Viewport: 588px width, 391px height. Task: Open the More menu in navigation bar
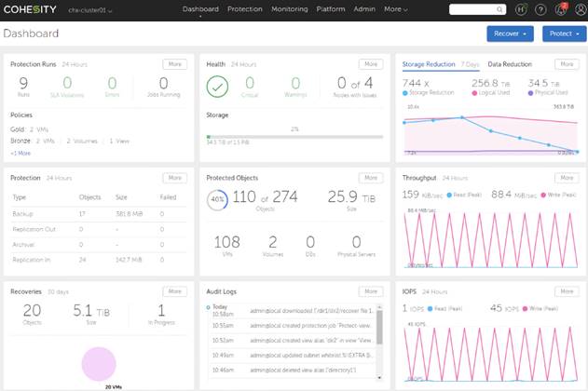(396, 9)
